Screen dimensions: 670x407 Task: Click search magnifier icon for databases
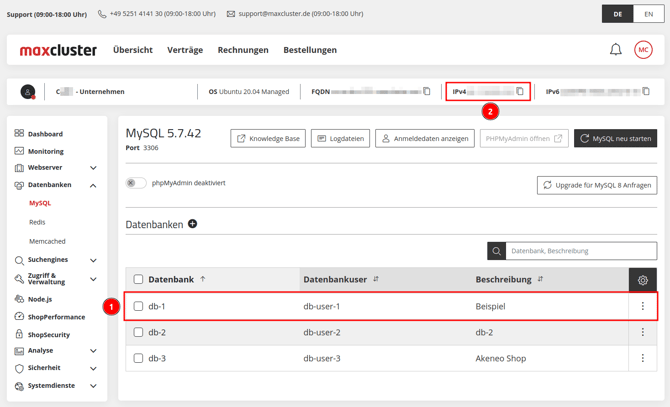(x=496, y=251)
